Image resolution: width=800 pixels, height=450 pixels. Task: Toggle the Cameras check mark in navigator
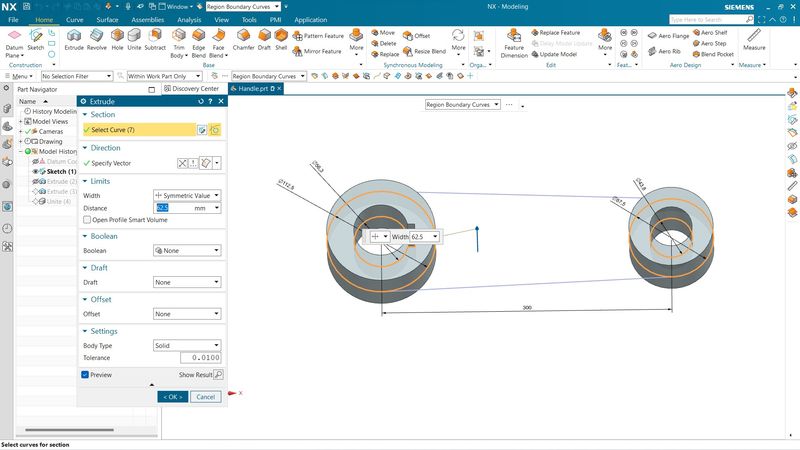tap(28, 132)
